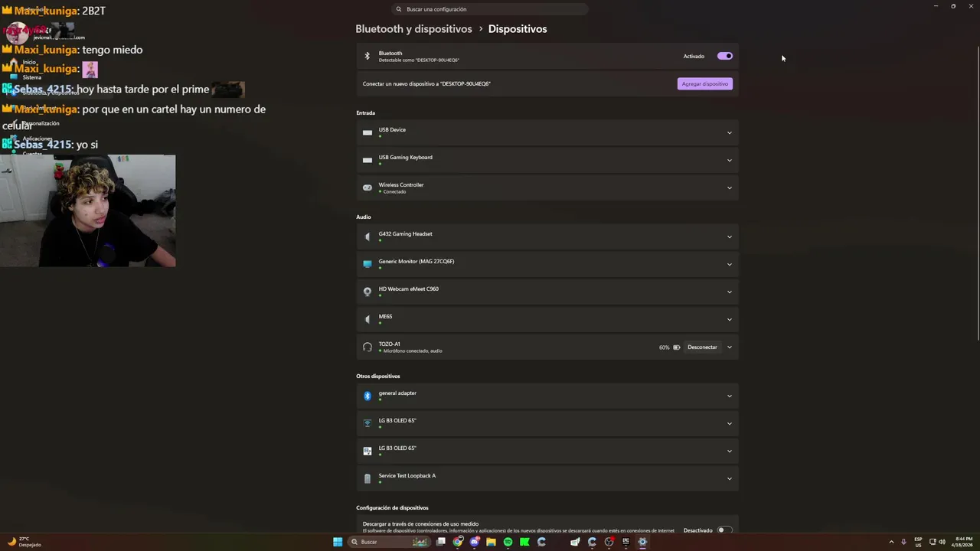980x551 pixels.
Task: Click the taskbar Buscar search box
Action: pos(390,542)
